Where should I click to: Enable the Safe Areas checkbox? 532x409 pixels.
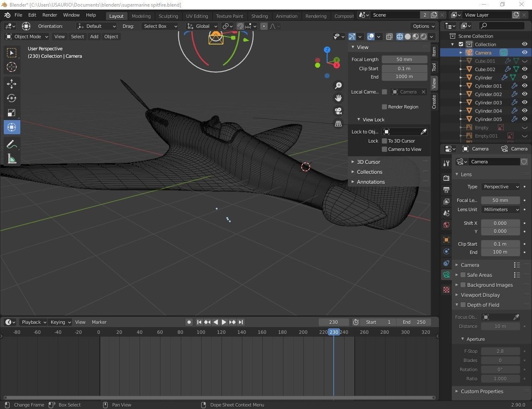(x=463, y=275)
